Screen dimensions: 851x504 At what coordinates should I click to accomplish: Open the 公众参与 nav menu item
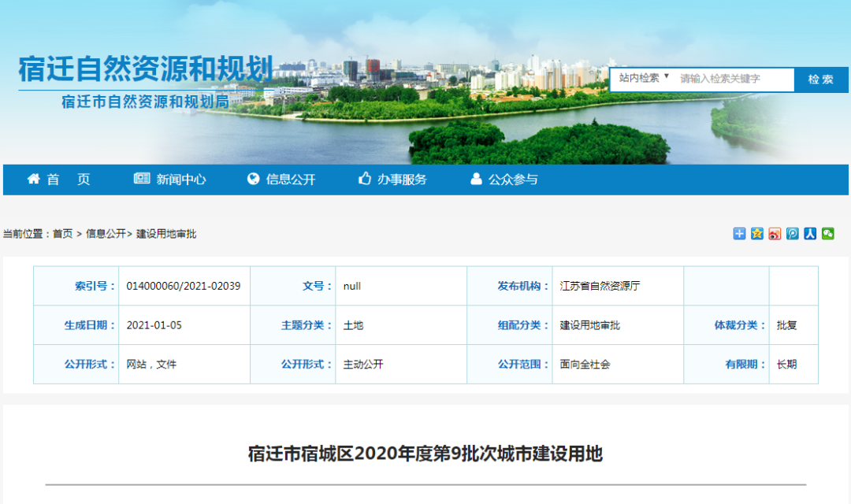pos(513,180)
